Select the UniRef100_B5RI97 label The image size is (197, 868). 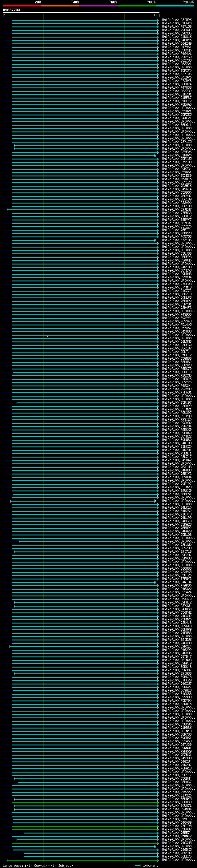click(x=177, y=403)
